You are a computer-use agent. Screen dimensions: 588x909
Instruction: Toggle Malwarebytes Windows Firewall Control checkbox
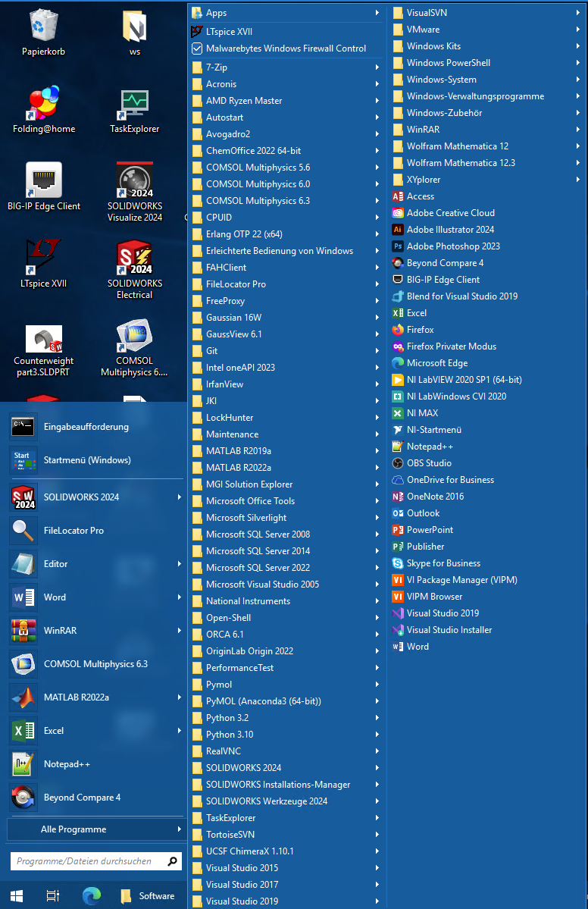tap(197, 49)
